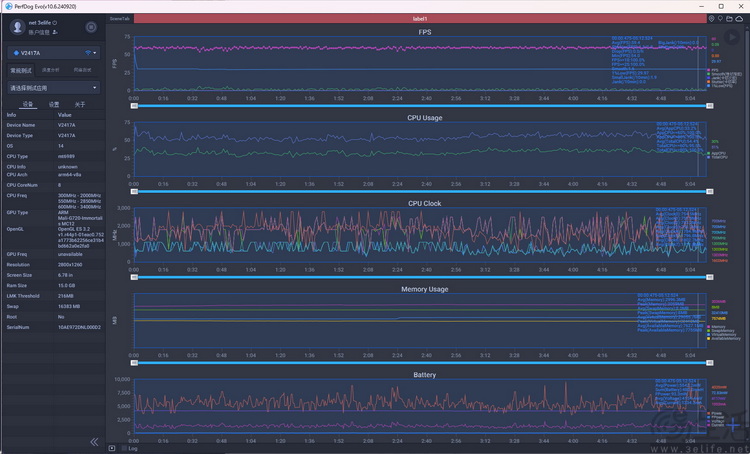
Task: Click the cloud upload icon
Action: pyautogui.click(x=739, y=19)
